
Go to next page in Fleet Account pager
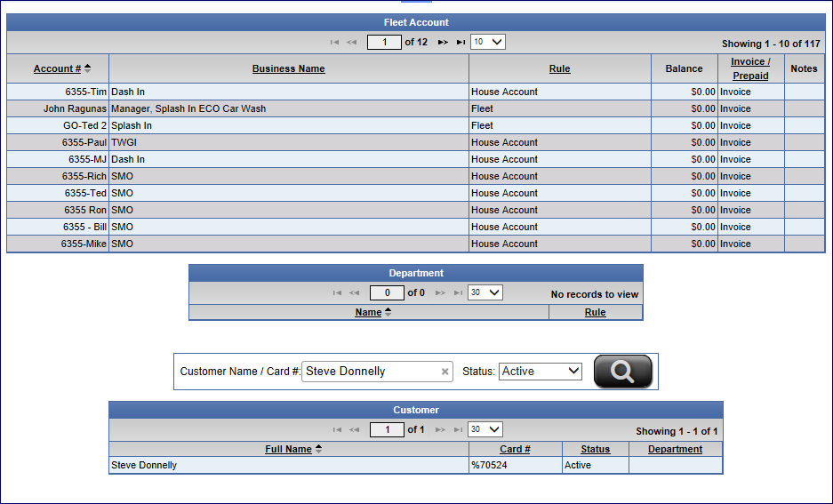click(x=442, y=42)
